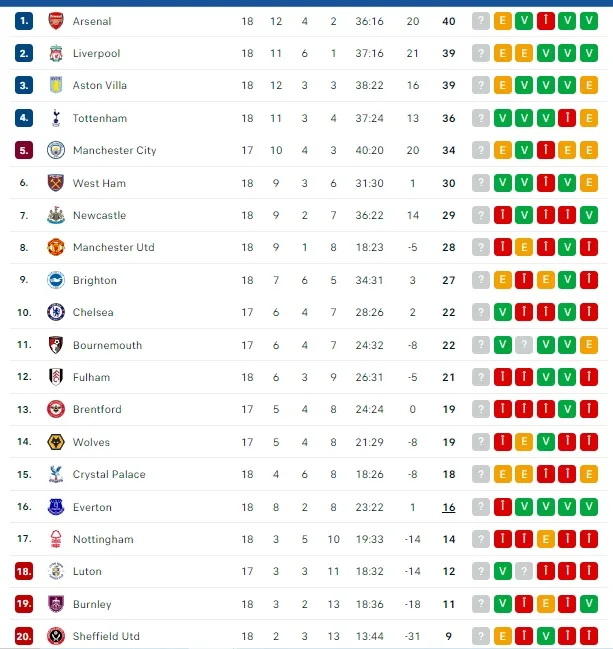The image size is (613, 649).
Task: Select the Manchester Utd team name
Action: pyautogui.click(x=113, y=248)
